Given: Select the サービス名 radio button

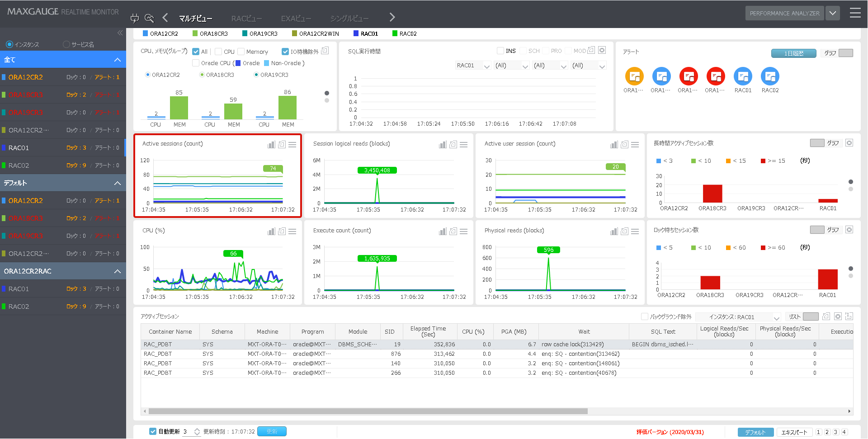Looking at the screenshot, I should [x=66, y=44].
